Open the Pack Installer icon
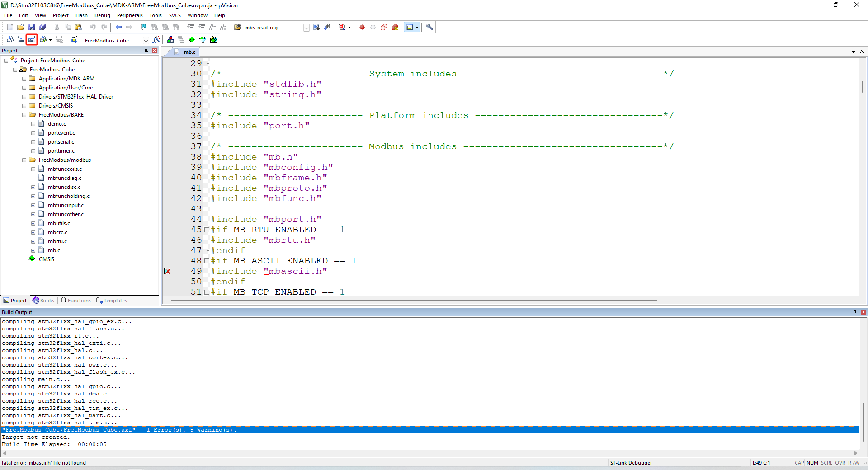The height and width of the screenshot is (470, 868). point(214,40)
